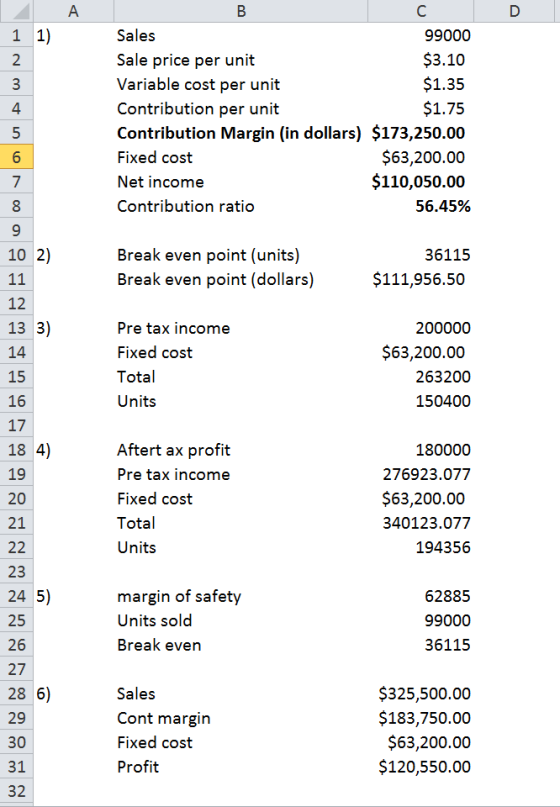
Task: Click the $173,250.00 value cell
Action: pyautogui.click(x=421, y=133)
